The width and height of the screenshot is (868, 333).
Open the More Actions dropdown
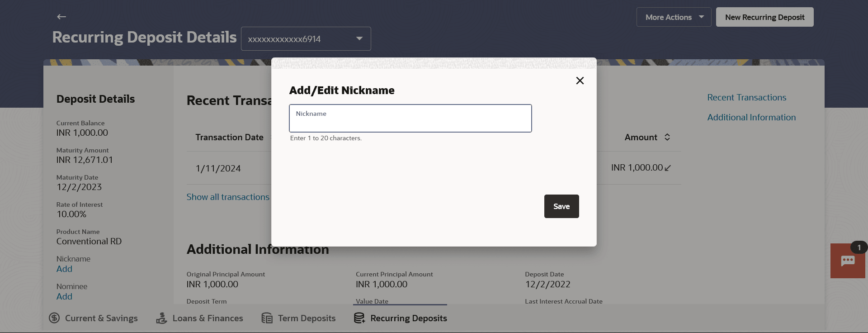pyautogui.click(x=674, y=17)
